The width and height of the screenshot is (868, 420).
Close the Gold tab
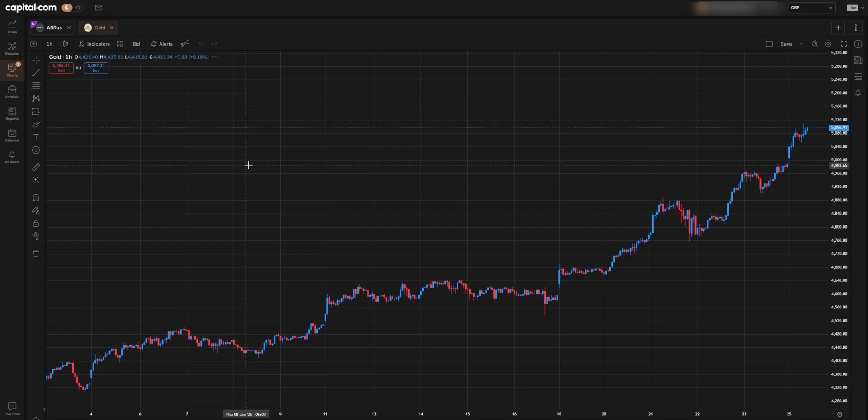pos(112,28)
